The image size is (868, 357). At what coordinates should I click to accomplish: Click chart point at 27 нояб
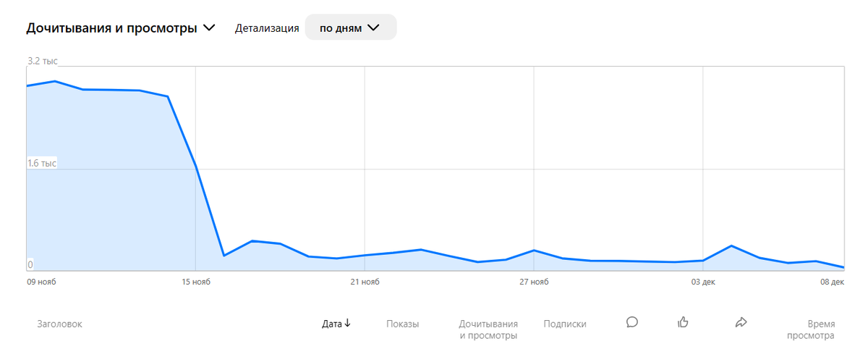coord(534,250)
